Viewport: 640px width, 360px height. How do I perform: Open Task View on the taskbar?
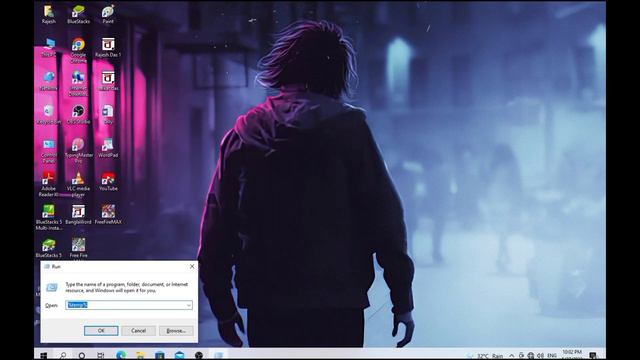tap(100, 356)
